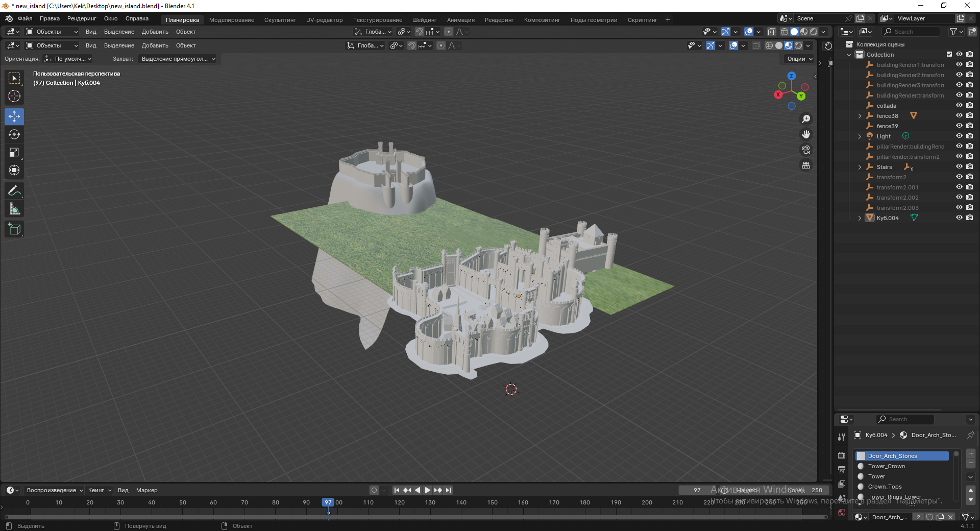Image resolution: width=980 pixels, height=531 pixels.
Task: Disable collada in renders via camera icon
Action: pos(969,105)
